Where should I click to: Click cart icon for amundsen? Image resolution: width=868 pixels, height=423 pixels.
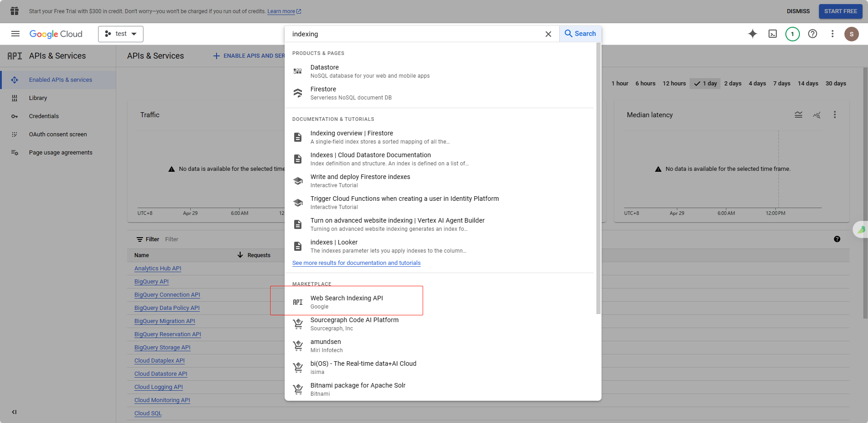298,346
